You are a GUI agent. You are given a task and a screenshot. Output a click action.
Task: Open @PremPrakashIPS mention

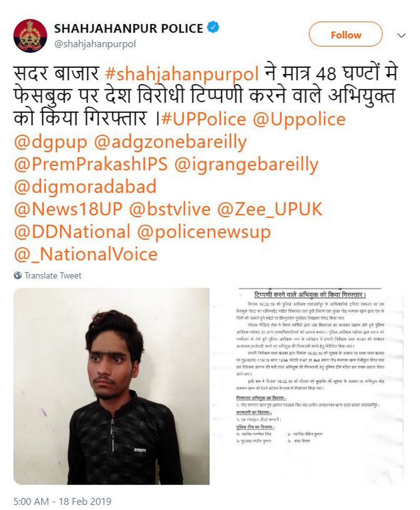tap(91, 164)
